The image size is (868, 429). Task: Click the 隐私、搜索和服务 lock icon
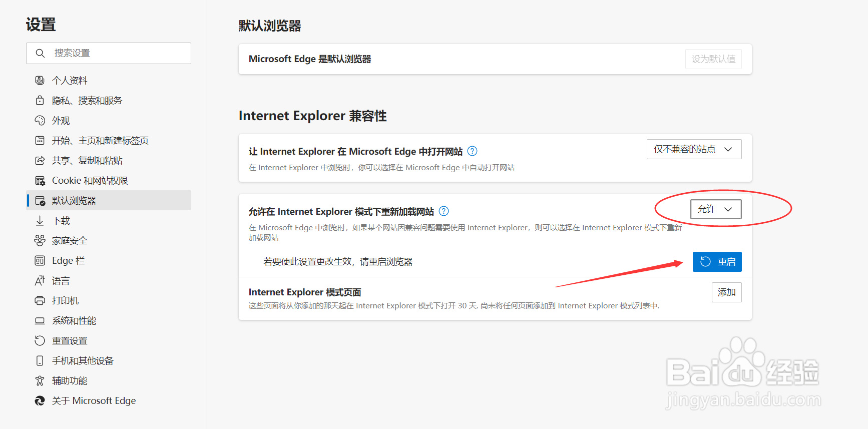pyautogui.click(x=40, y=100)
